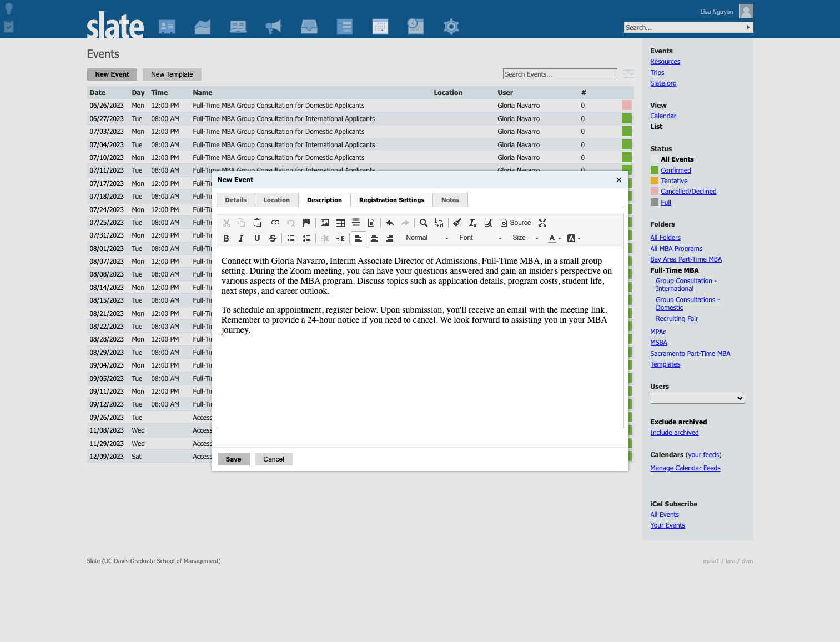Open the Users dropdown in sidebar
This screenshot has height=642, width=840.
(697, 398)
